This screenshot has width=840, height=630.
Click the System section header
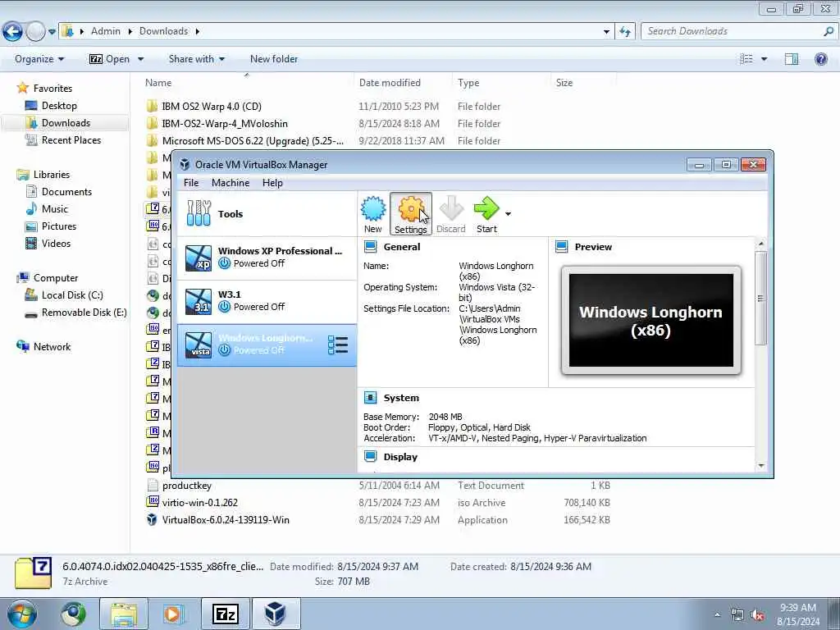pos(400,398)
